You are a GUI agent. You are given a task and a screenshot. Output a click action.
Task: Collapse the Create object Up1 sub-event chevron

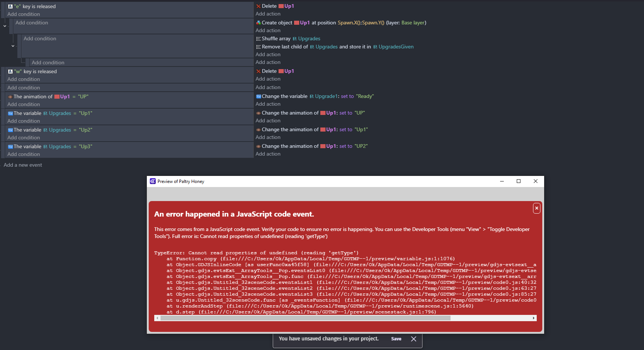(x=5, y=26)
